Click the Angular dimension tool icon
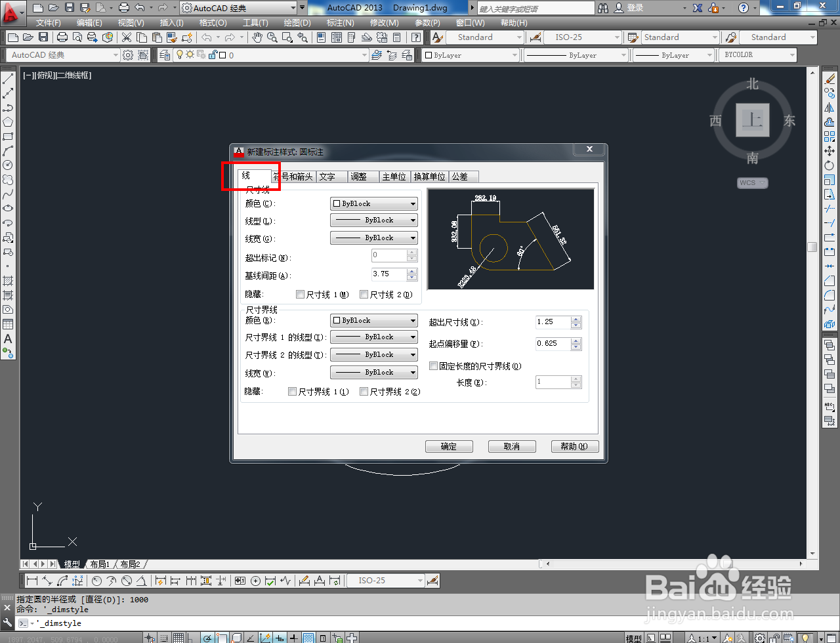The width and height of the screenshot is (840, 643). point(141,581)
